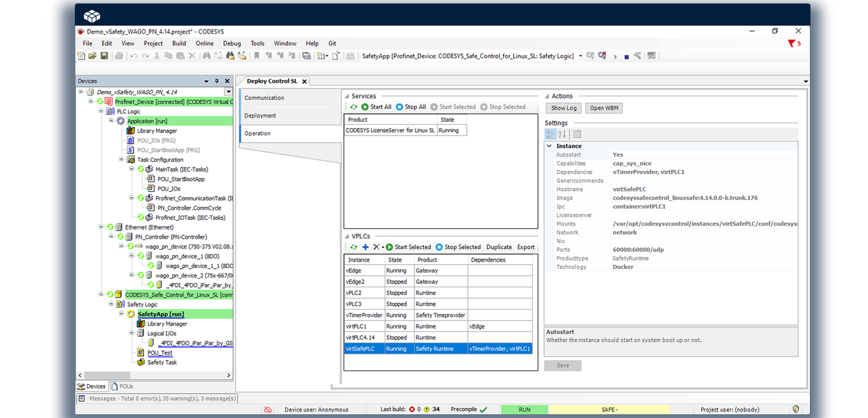This screenshot has width=868, height=418.
Task: Click Stop Selected in VPLCs toolbar
Action: coord(458,247)
